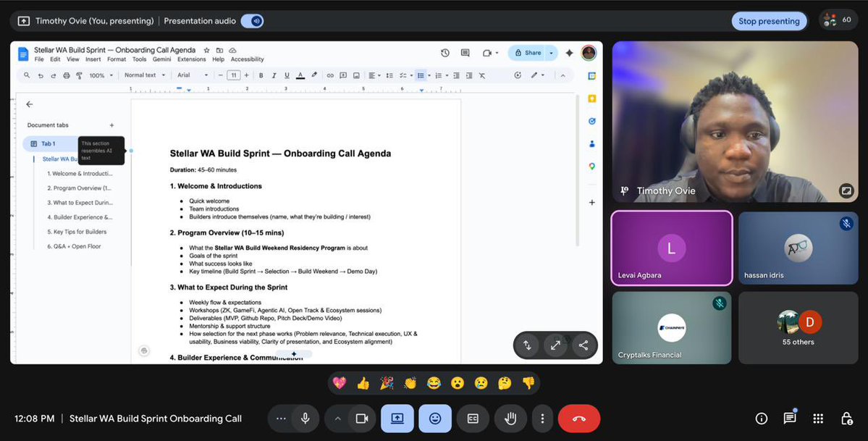Viewport: 868px width, 441px height.
Task: Open the zoom 100% dropdown
Action: 101,75
